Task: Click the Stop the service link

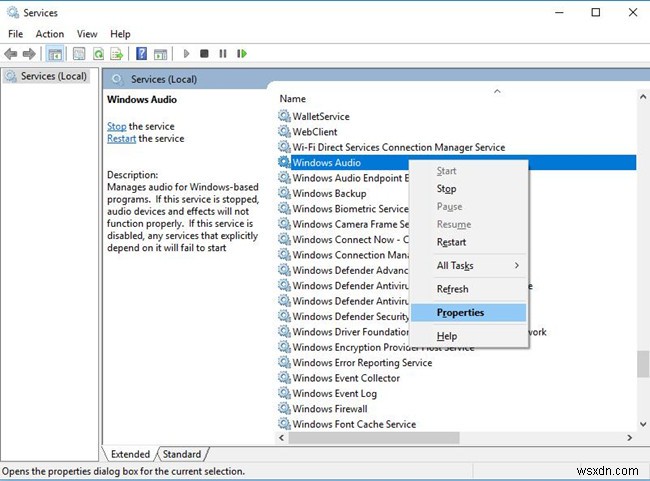Action: coord(116,126)
